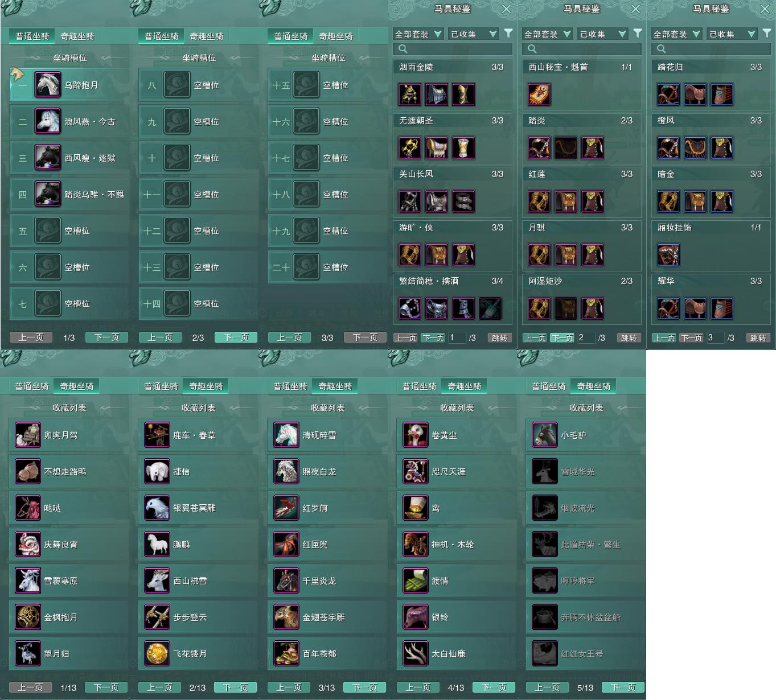The width and height of the screenshot is (776, 700).
Task: Click the 西山秘宝·魁首 saddle gear icon
Action: (x=539, y=94)
